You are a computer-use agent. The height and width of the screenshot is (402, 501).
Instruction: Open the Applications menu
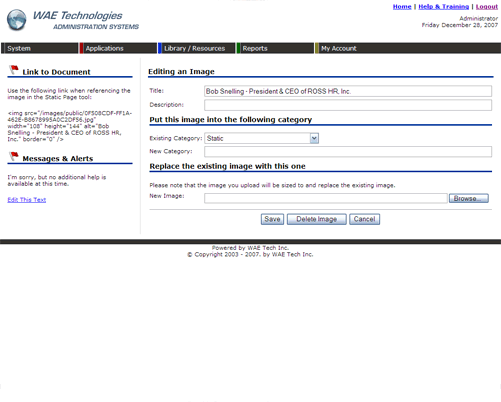pyautogui.click(x=118, y=48)
